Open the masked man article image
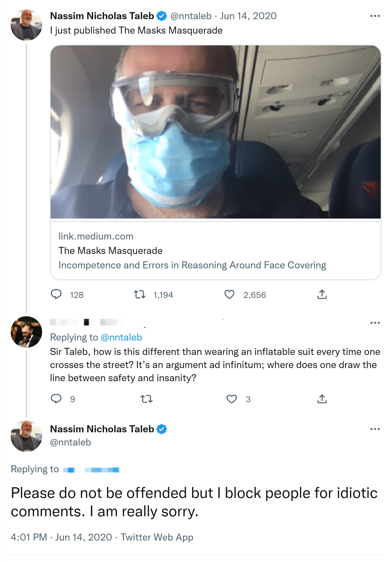Viewport: 392px width, 562px height. pos(215,132)
